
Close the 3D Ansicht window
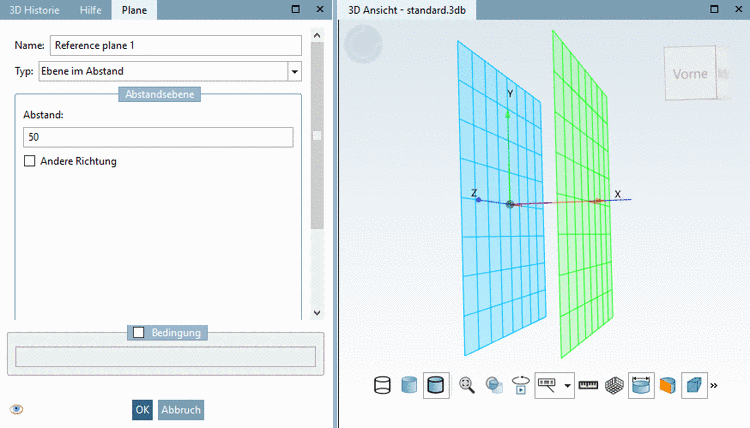739,9
